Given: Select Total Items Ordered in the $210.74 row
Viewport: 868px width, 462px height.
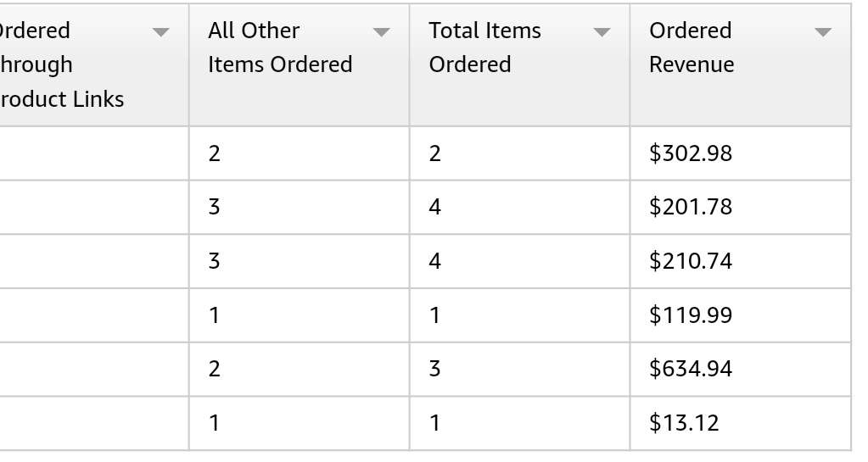Looking at the screenshot, I should coord(435,261).
